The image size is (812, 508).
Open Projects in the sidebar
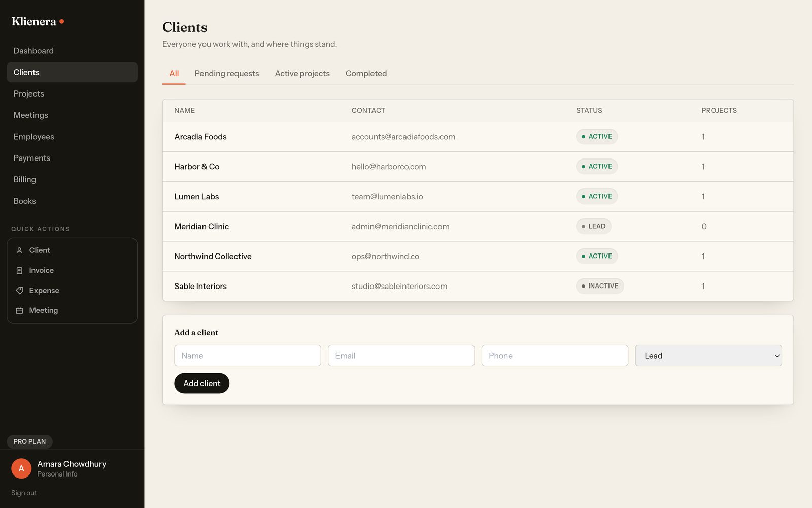point(72,93)
